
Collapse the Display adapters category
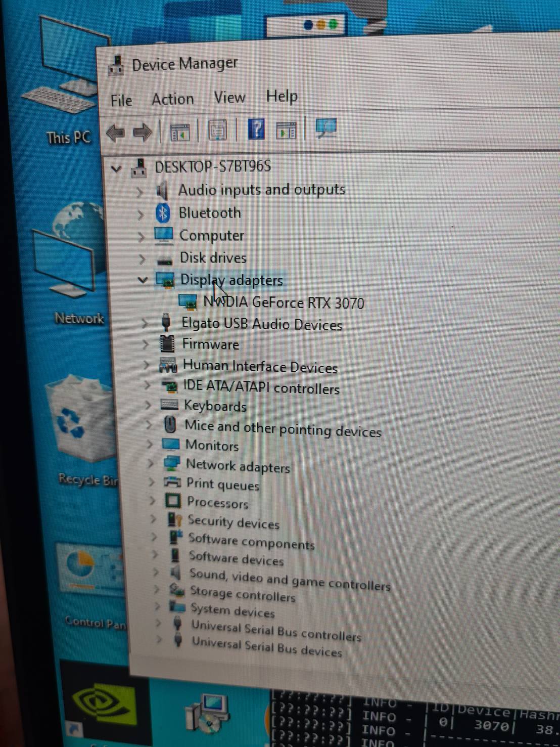click(143, 280)
